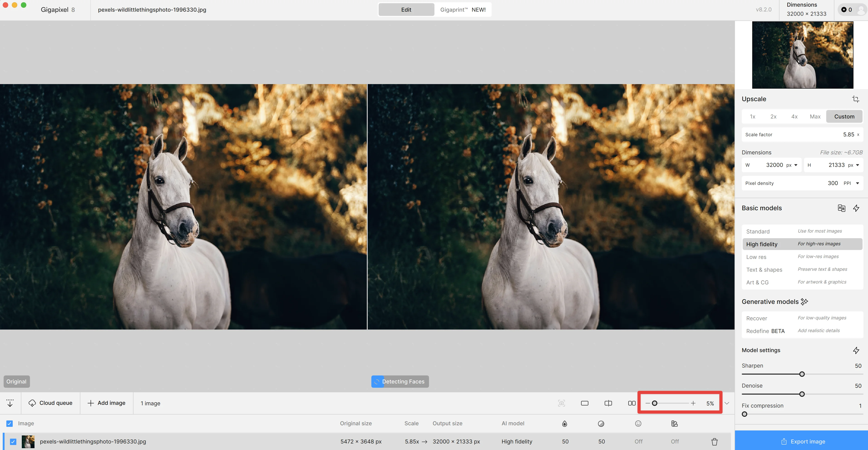Image resolution: width=868 pixels, height=450 pixels.
Task: Click the crop icon beside Upscale
Action: (855, 99)
